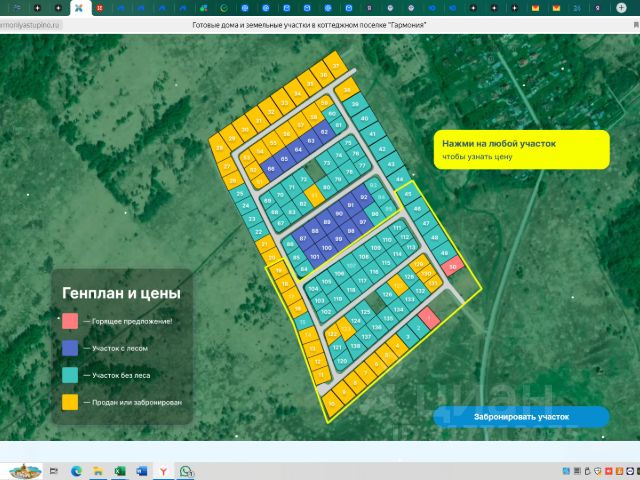Click the yellow sold-or-reserved legend swatch

(x=69, y=402)
